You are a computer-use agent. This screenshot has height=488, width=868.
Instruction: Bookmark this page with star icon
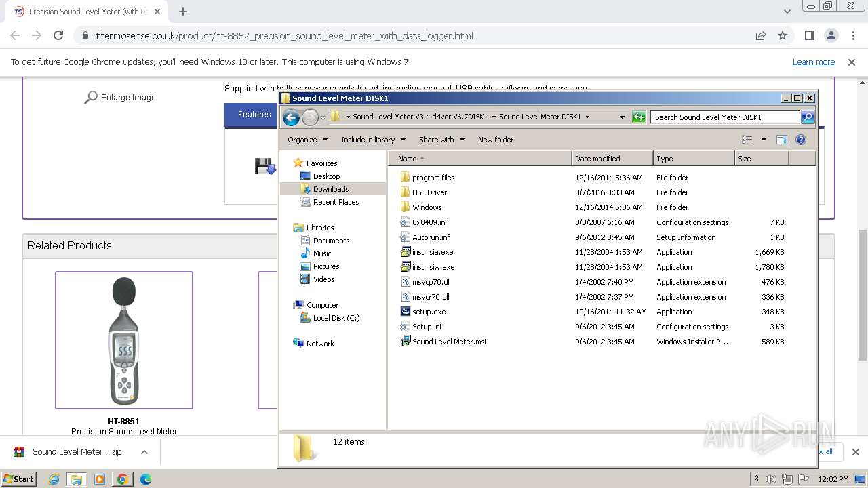click(x=783, y=35)
